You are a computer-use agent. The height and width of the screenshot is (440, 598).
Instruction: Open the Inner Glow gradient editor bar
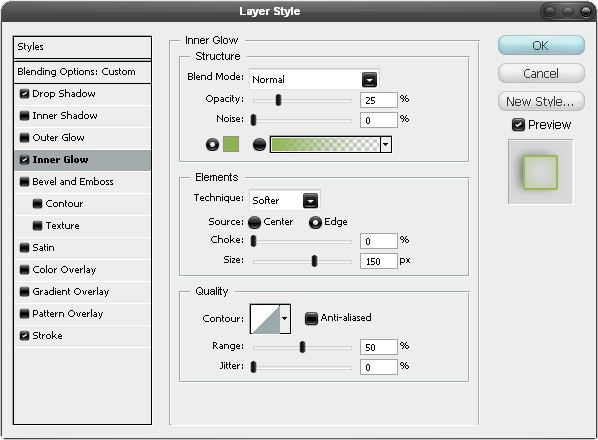(325, 145)
